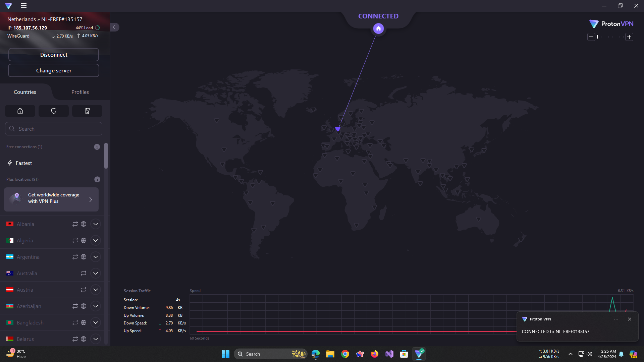Image resolution: width=644 pixels, height=362 pixels.
Task: Click the map zoom slider
Action: (610, 37)
